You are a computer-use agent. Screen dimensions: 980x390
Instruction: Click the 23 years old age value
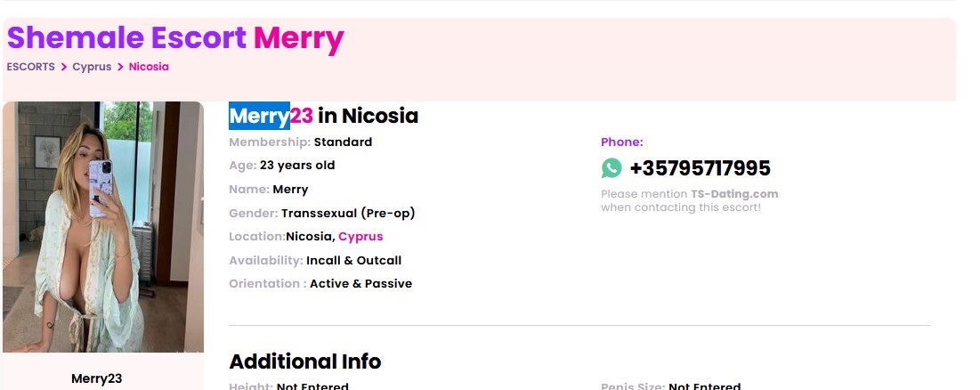click(x=297, y=166)
